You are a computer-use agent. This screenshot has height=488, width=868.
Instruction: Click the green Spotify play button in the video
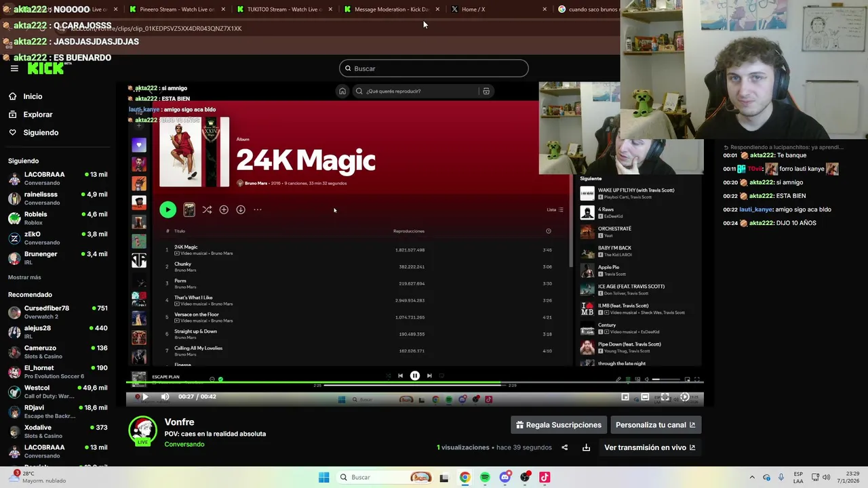(x=167, y=209)
